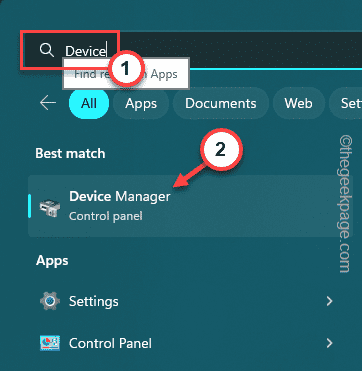Switch to the Apps filter tab
Viewport: 362px width, 371px height.
point(141,104)
